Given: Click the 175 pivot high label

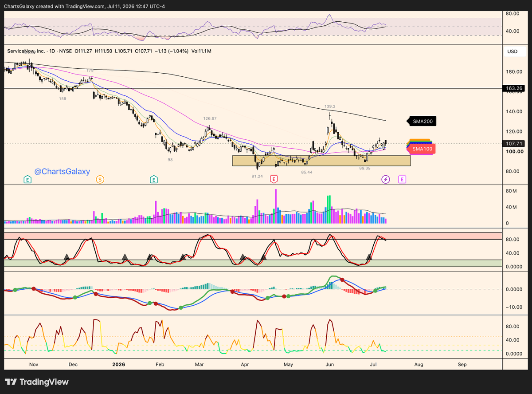Looking at the screenshot, I should (90, 71).
